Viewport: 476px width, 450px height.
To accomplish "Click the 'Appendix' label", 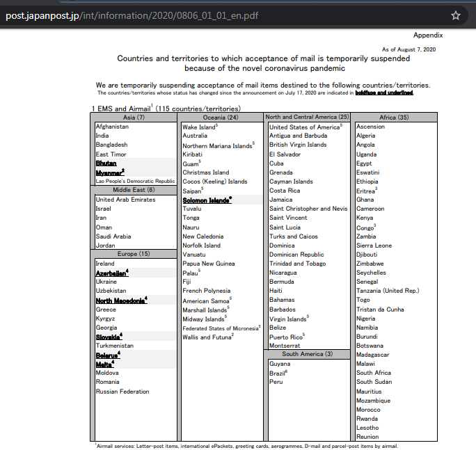I will 428,35.
